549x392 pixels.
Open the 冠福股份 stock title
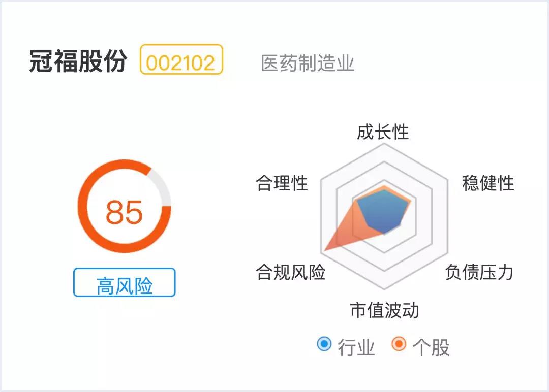pos(78,62)
